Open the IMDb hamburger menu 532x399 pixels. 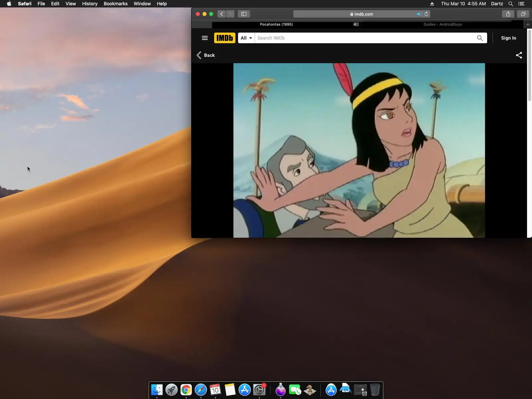(205, 38)
